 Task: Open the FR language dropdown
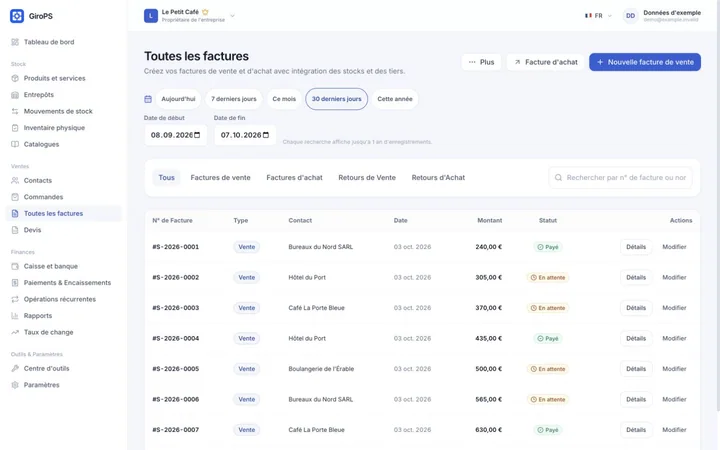point(598,16)
